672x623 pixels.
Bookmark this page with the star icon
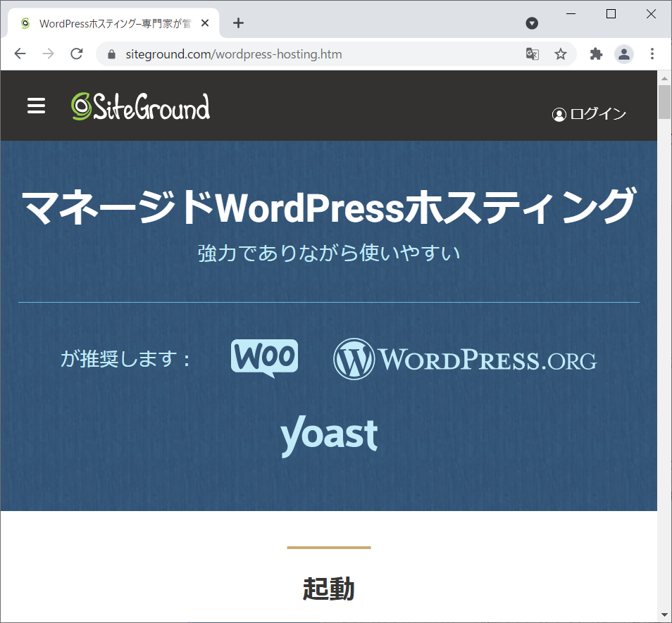point(561,54)
